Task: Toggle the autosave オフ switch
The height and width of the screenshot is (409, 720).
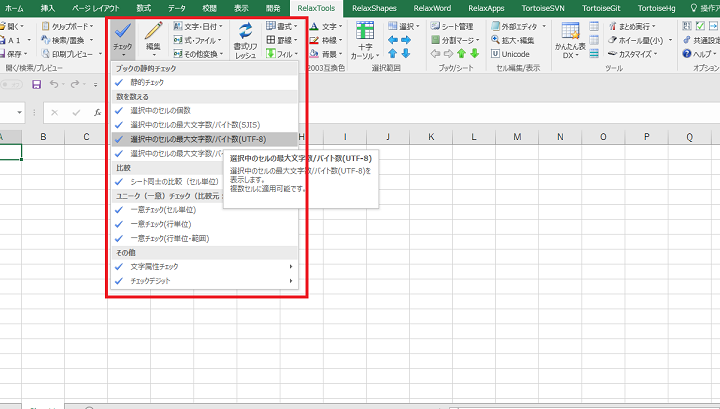Action: tap(11, 85)
